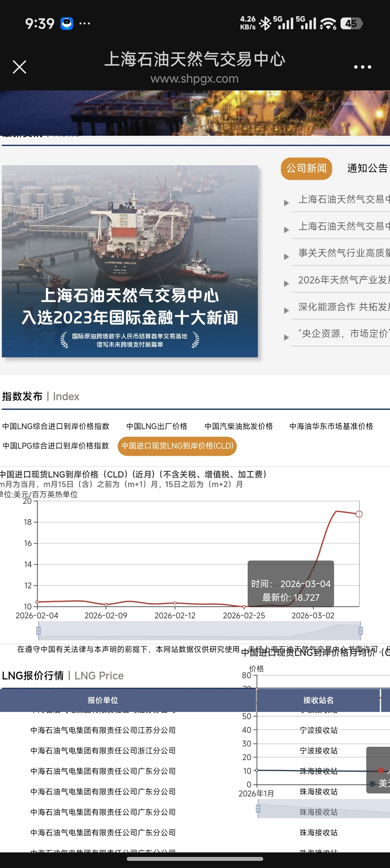The height and width of the screenshot is (868, 390).
Task: Click arrow bullet beside 深化能源合作 news
Action: point(286,311)
